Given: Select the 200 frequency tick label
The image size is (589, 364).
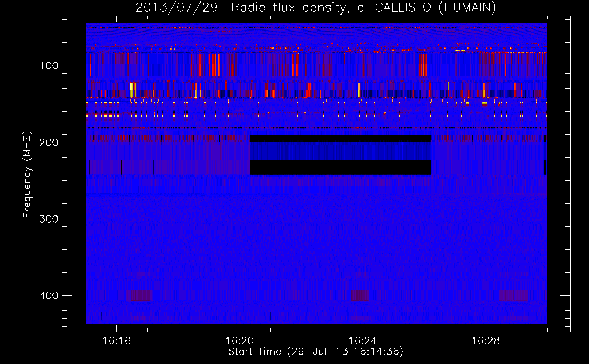Looking at the screenshot, I should [x=49, y=142].
